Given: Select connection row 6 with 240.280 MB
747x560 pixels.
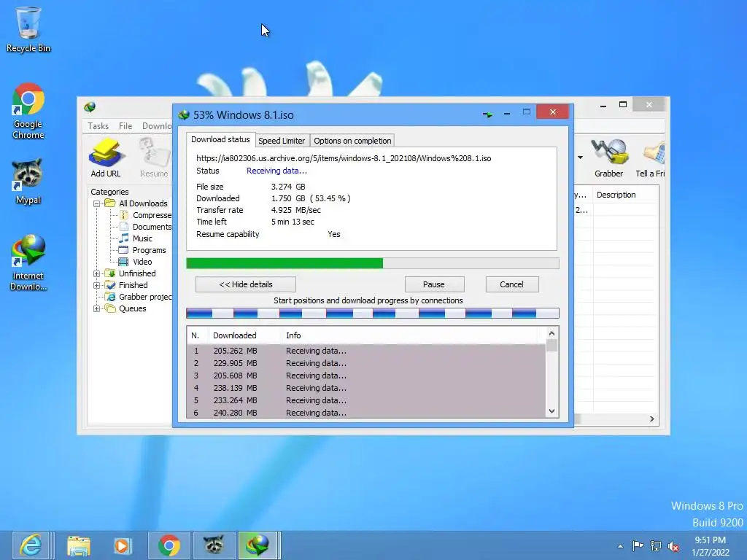Looking at the screenshot, I should (366, 413).
